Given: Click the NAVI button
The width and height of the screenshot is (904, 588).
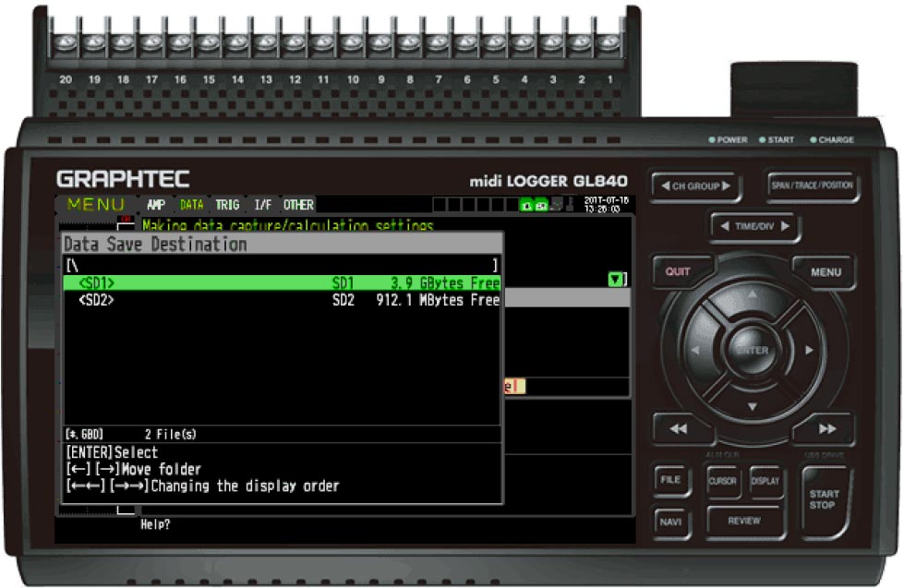Looking at the screenshot, I should click(x=671, y=522).
